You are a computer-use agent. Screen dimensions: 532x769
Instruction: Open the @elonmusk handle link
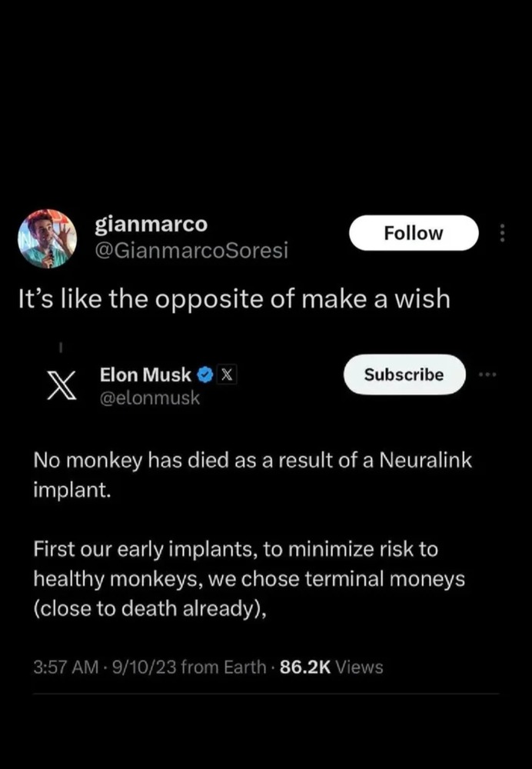(x=150, y=398)
